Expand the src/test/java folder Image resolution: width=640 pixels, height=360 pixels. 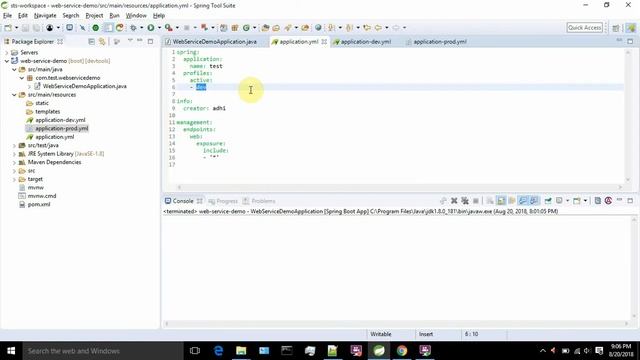tap(14, 145)
